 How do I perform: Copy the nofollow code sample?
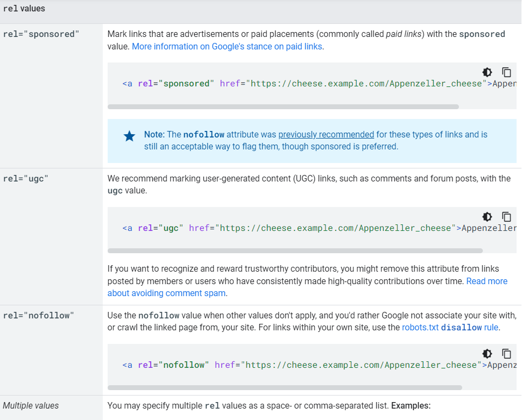[x=506, y=354]
